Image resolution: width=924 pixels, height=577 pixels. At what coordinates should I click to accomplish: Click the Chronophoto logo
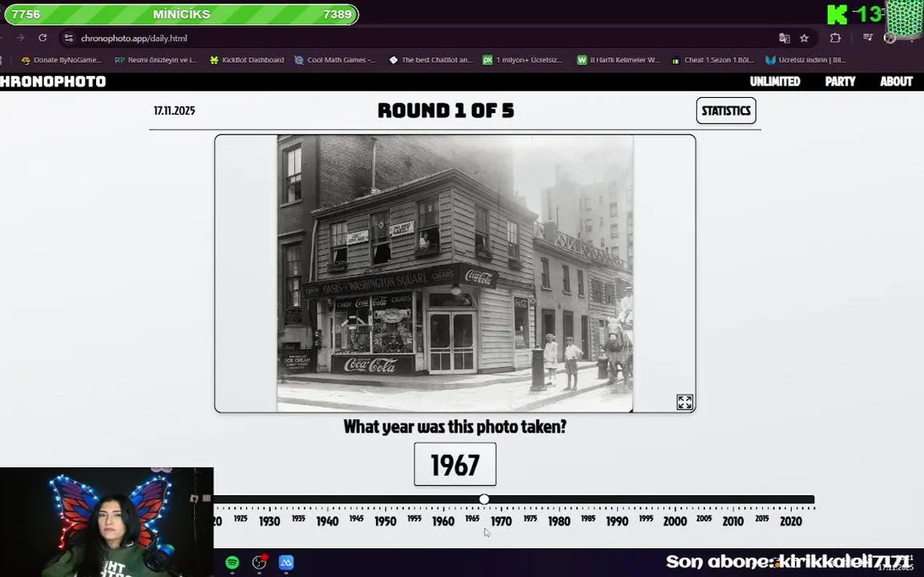click(53, 81)
